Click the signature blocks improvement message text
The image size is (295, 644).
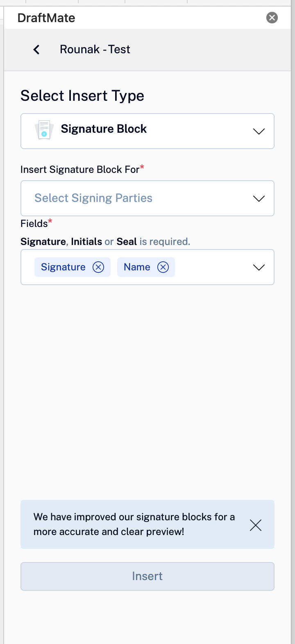tap(134, 524)
